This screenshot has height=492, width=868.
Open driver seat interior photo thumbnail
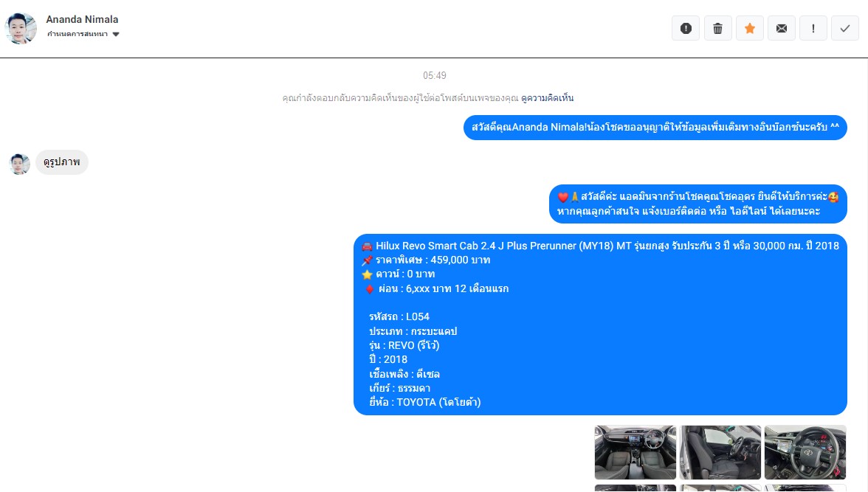coord(720,452)
